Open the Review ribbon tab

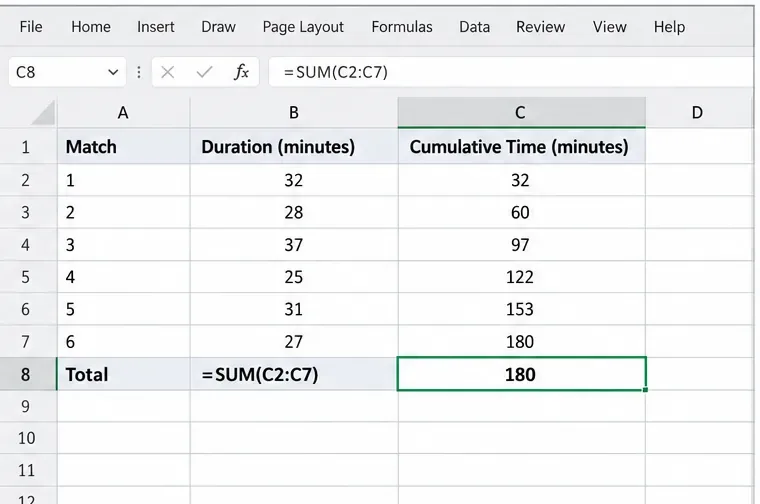coord(540,27)
